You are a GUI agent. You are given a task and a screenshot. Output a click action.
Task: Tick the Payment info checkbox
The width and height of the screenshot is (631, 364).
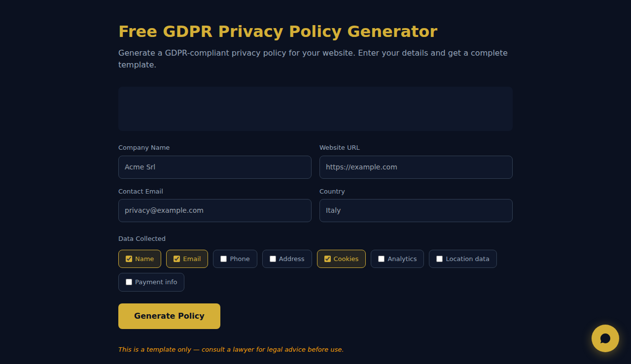pyautogui.click(x=129, y=282)
